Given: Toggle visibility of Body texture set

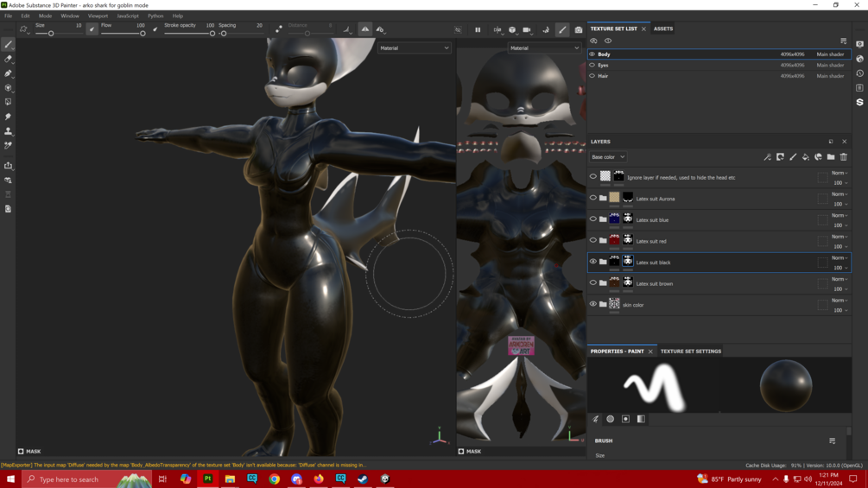Looking at the screenshot, I should point(592,54).
